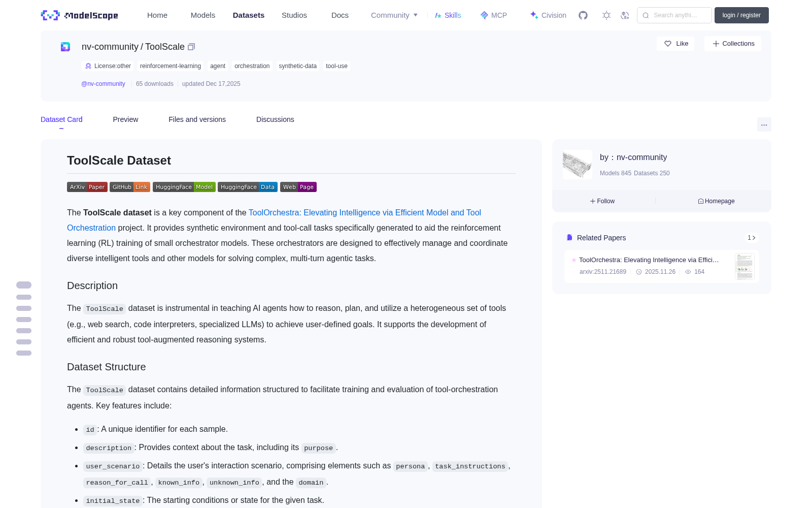Click the Description section heading
The width and height of the screenshot is (812, 508).
click(x=92, y=285)
